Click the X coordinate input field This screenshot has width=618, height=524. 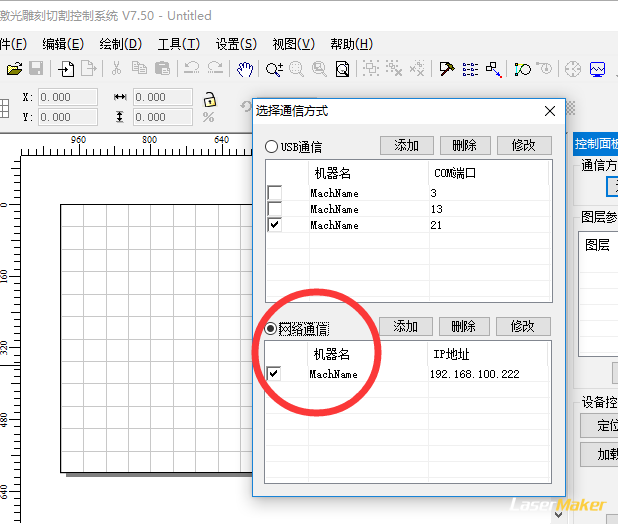point(68,97)
